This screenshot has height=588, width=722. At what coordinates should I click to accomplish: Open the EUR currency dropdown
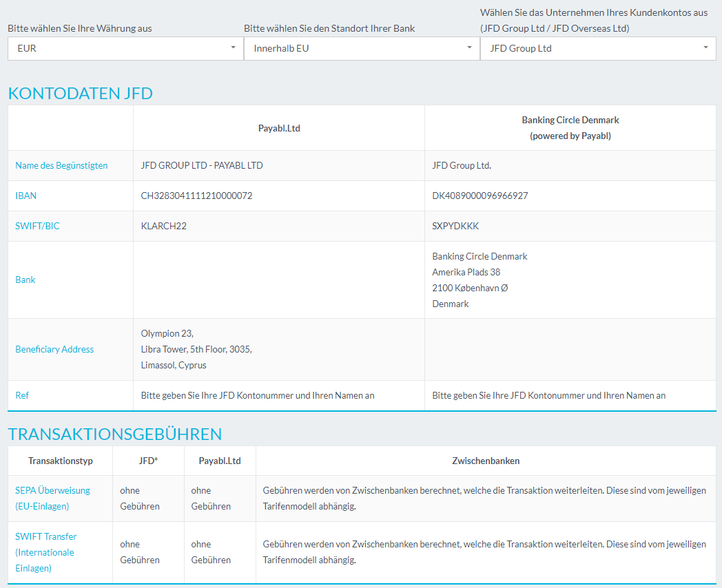[125, 48]
